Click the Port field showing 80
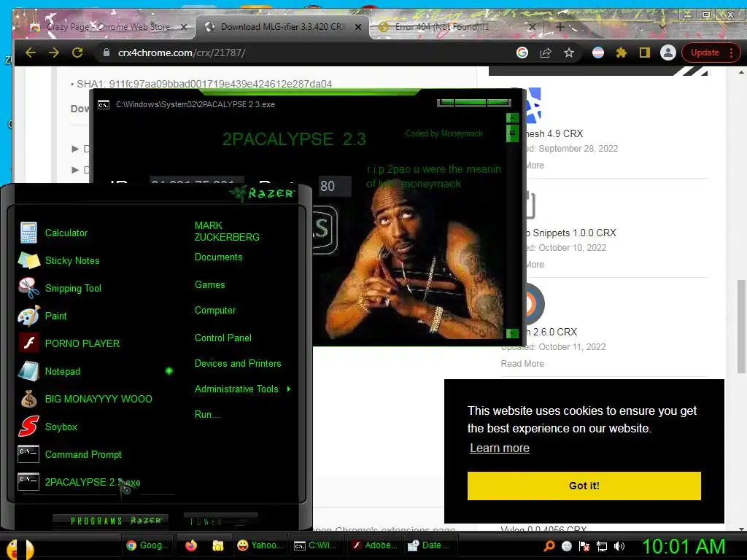The width and height of the screenshot is (747, 560). coord(334,186)
